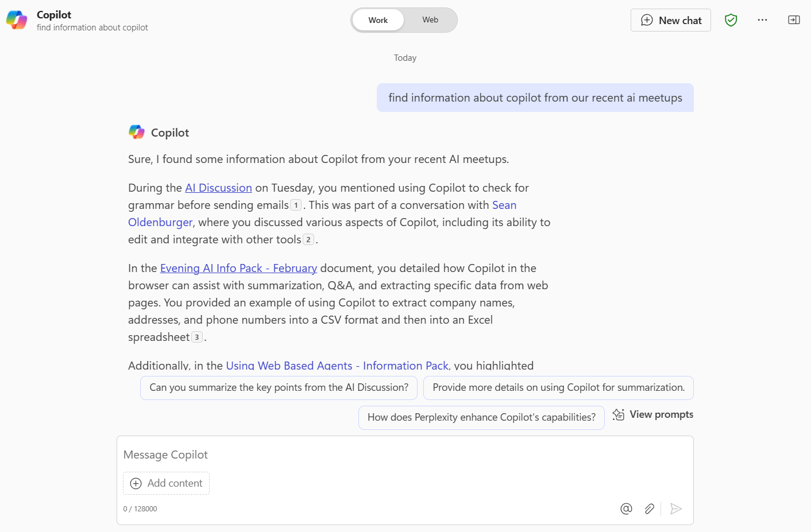Open the three-dots more options menu
This screenshot has height=532, width=811.
pos(762,20)
